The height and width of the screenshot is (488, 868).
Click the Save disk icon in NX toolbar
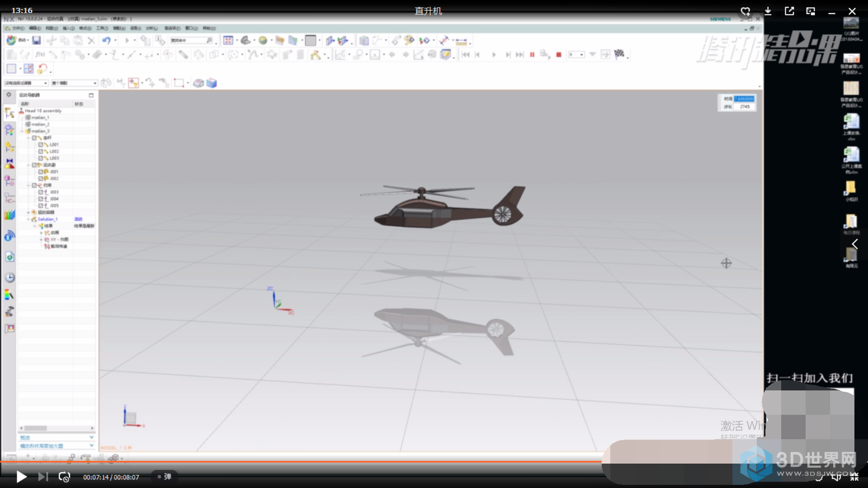37,41
